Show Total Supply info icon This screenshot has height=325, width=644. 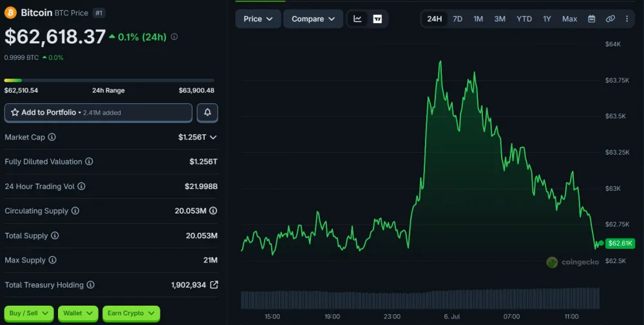[55, 236]
